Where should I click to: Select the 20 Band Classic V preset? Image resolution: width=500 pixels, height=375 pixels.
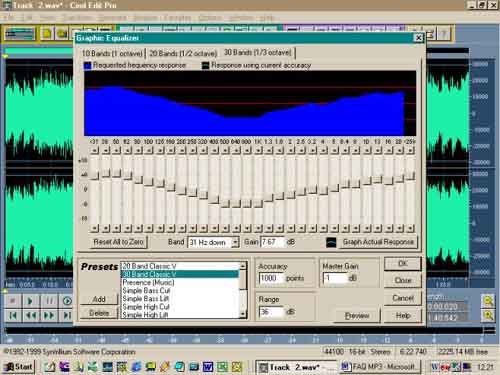pyautogui.click(x=180, y=266)
